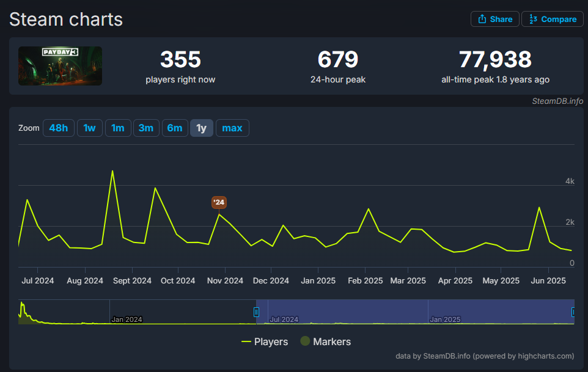This screenshot has width=588, height=372.
Task: Grab the left navigator range handle
Action: coord(257,312)
